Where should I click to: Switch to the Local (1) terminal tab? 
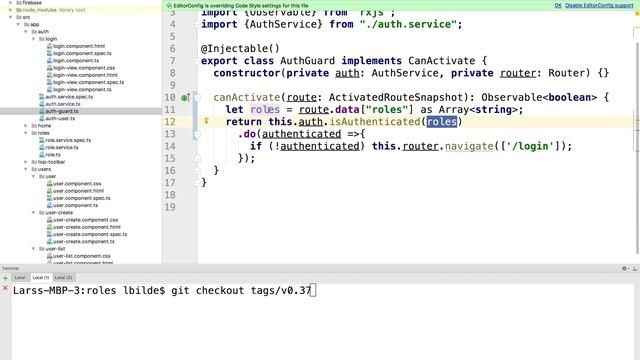[41, 278]
